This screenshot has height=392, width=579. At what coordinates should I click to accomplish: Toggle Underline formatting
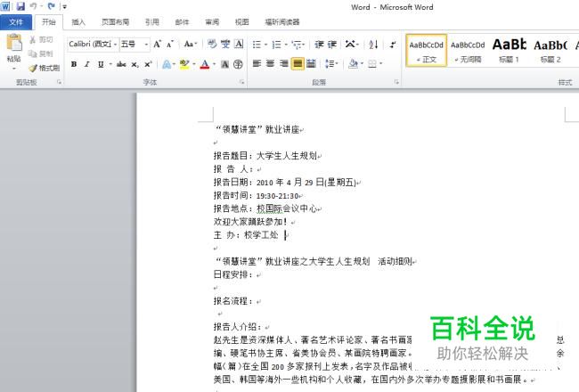click(101, 64)
